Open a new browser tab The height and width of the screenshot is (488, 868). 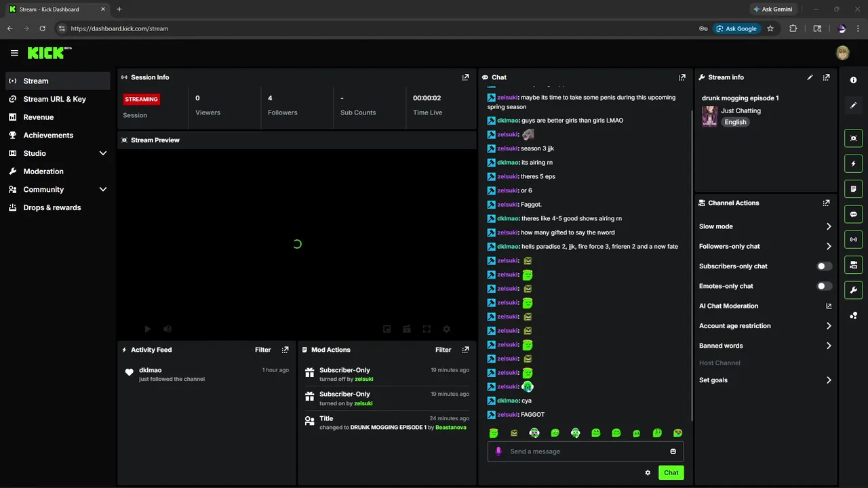119,9
